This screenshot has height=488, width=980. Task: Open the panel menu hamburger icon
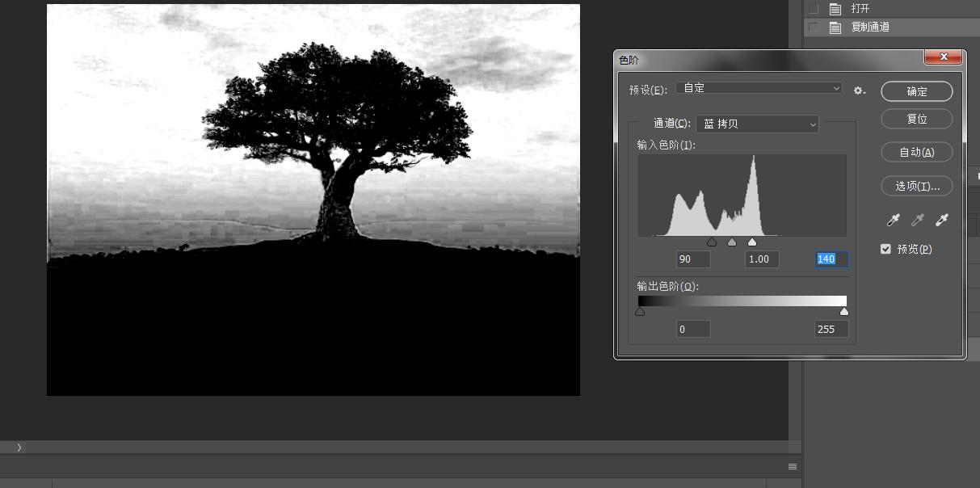point(793,466)
